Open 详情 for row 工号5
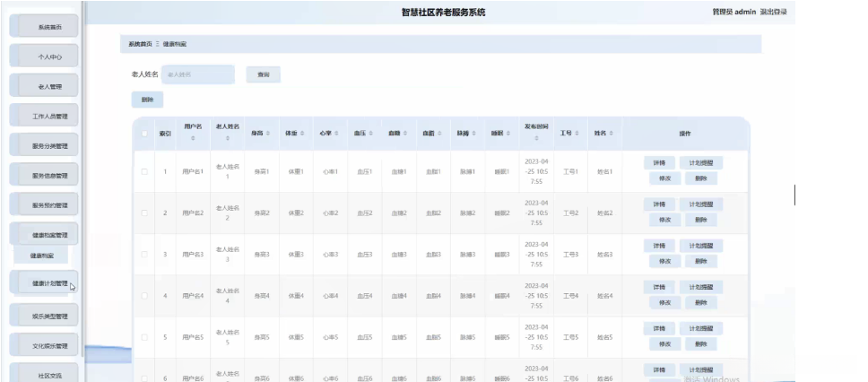Screen dimensions: 868x382 (x=659, y=329)
